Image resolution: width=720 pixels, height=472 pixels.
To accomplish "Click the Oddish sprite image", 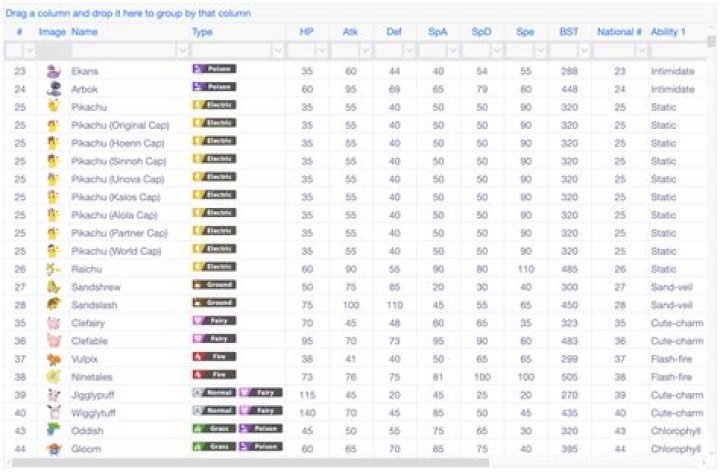I will pyautogui.click(x=54, y=431).
